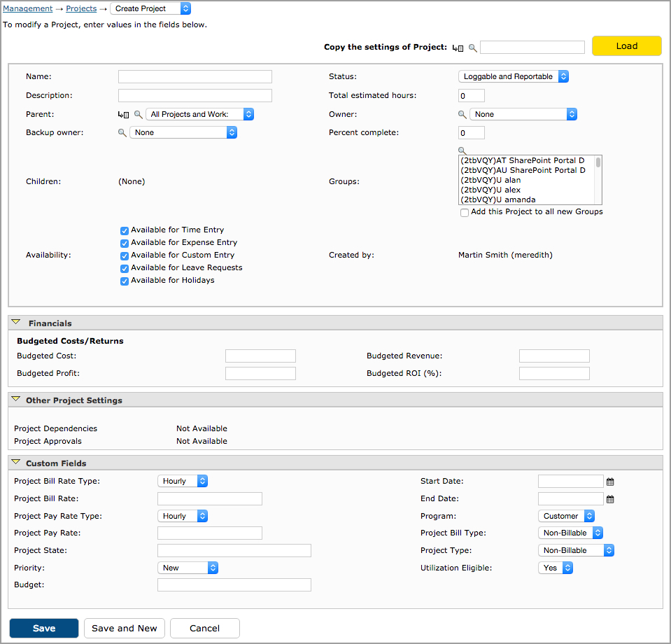
Task: Uncheck Available for Expense Entry
Action: tap(125, 243)
